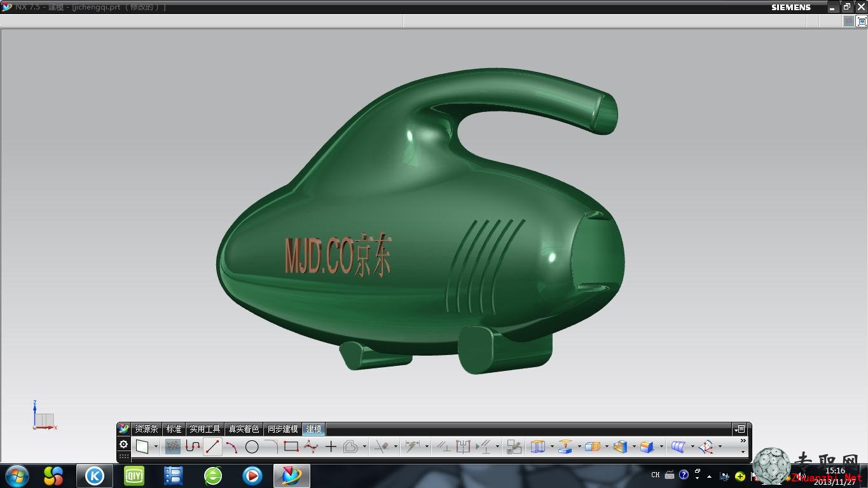Select the Quick Trim tool
The width and height of the screenshot is (868, 488).
point(382,447)
